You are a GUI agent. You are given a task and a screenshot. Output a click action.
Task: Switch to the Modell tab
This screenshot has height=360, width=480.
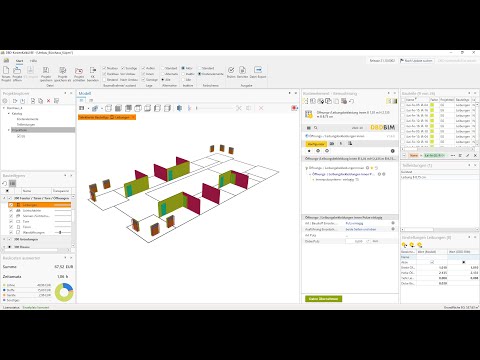pos(85,94)
